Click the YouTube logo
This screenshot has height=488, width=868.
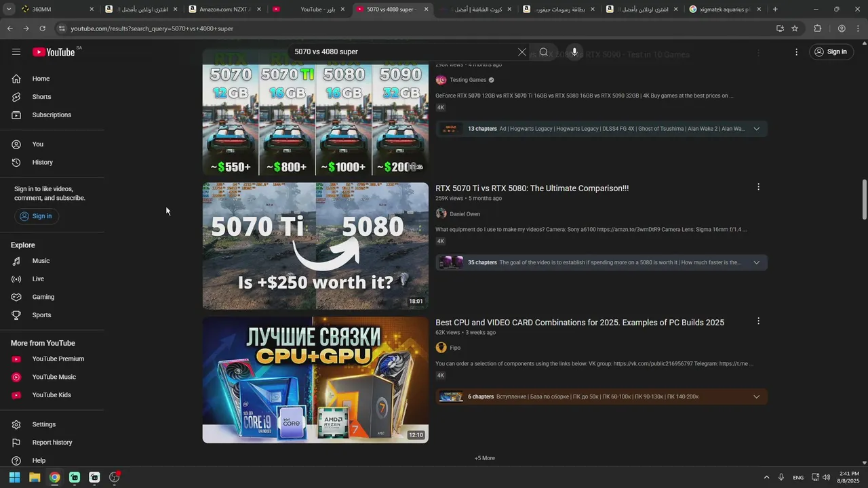54,52
